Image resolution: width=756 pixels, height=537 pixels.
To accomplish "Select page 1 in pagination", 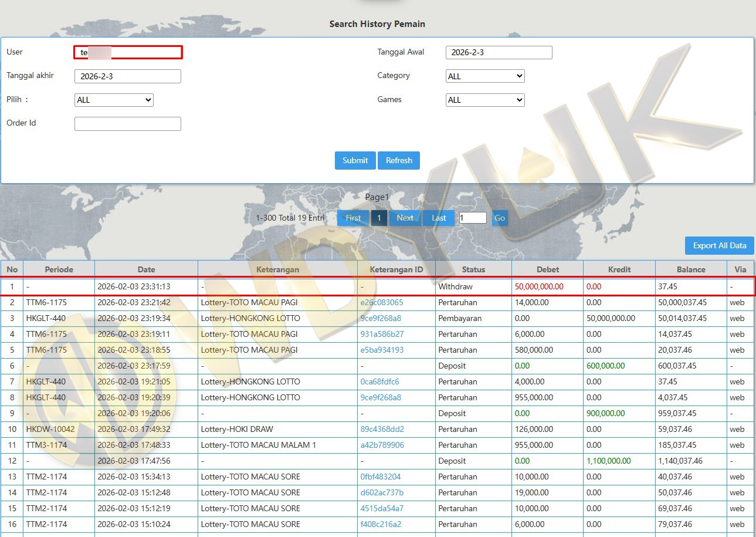I will (379, 218).
